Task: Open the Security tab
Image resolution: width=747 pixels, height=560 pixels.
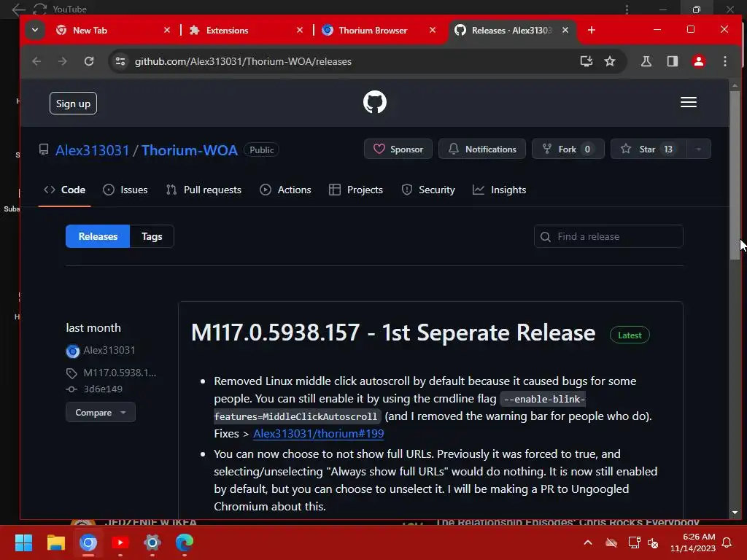Action: coord(427,190)
